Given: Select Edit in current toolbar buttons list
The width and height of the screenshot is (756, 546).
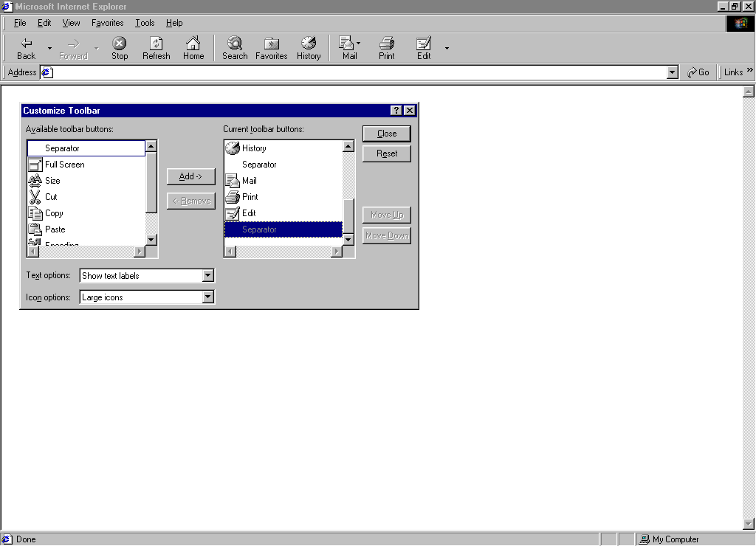Looking at the screenshot, I should click(283, 213).
